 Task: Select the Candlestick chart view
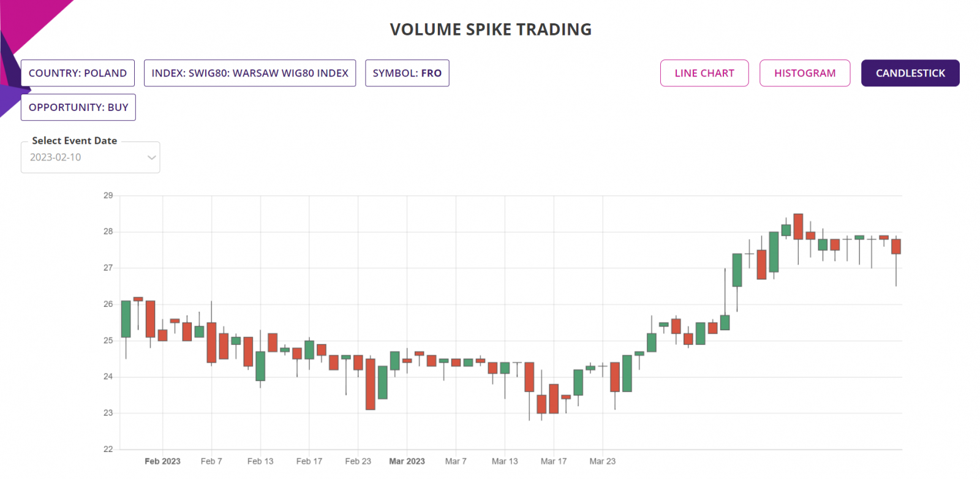[910, 73]
